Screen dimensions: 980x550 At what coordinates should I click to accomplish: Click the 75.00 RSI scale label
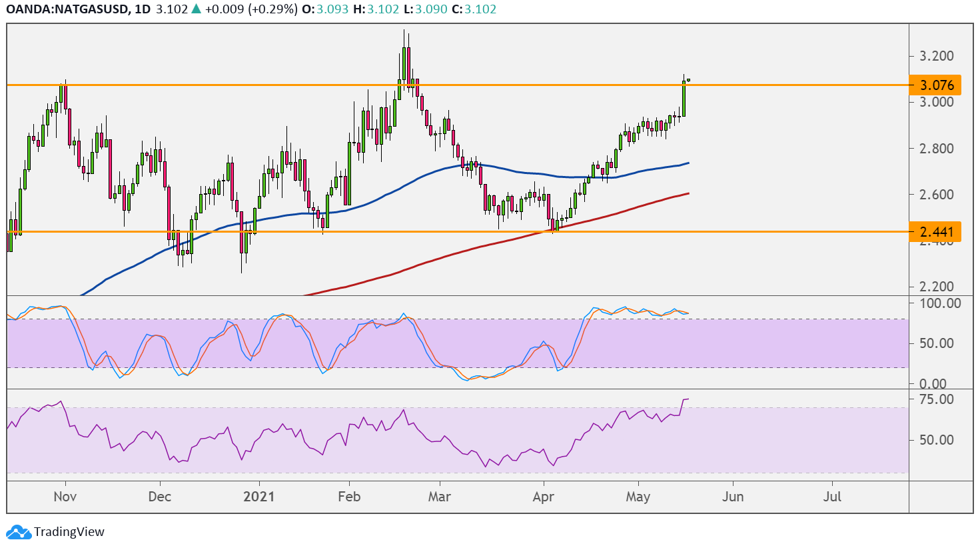tap(936, 399)
